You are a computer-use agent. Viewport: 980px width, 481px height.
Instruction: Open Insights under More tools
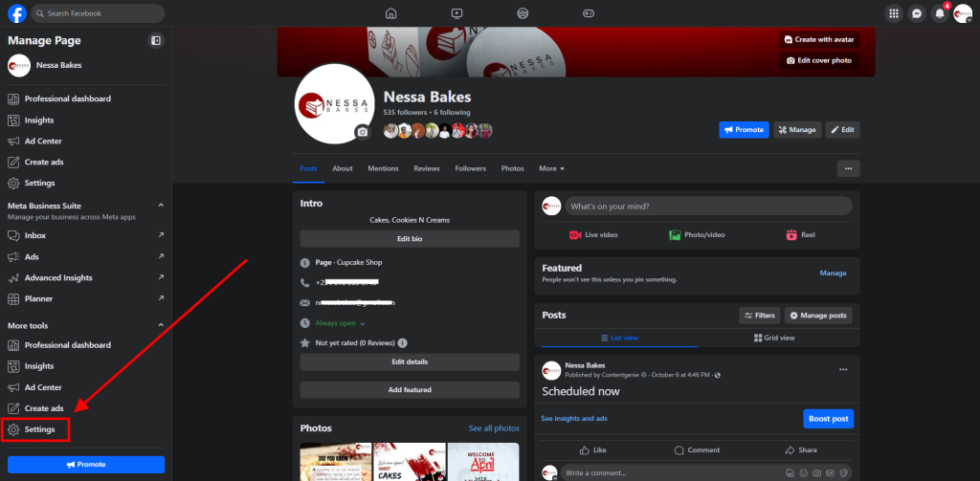(x=85, y=366)
